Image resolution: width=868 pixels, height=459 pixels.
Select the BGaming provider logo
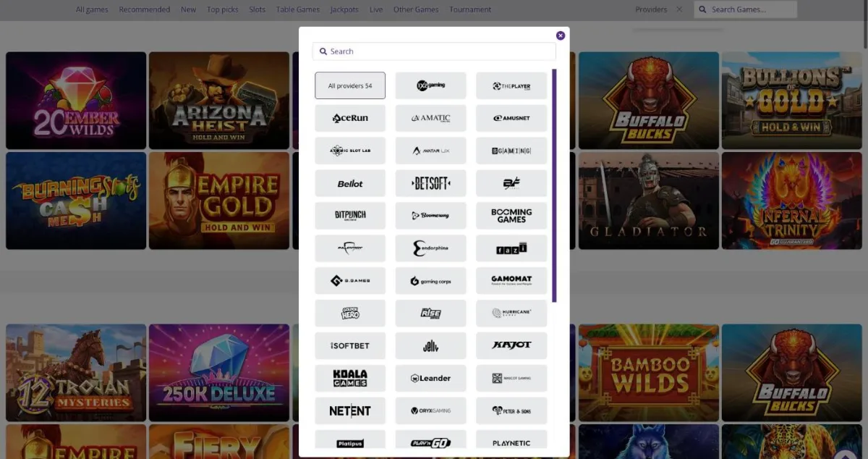point(511,151)
